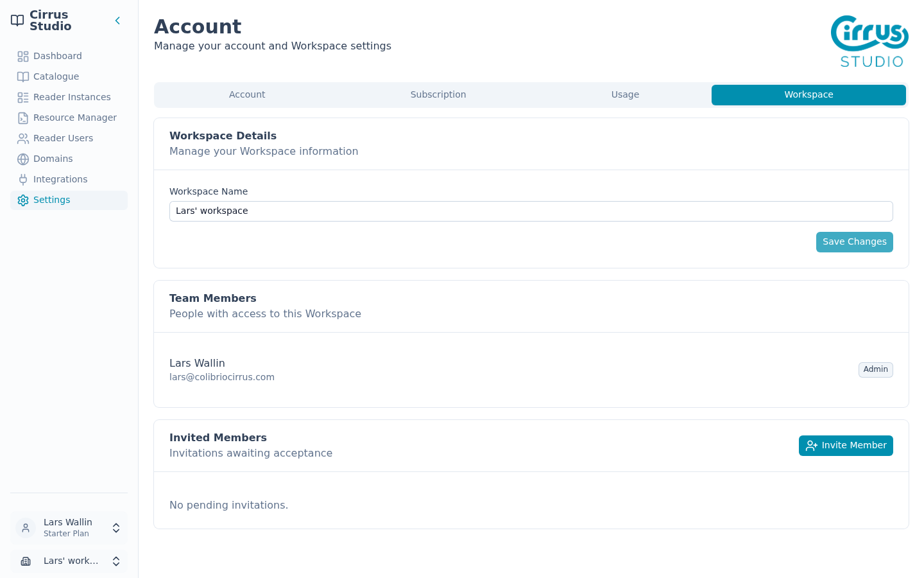Click the Account page title
This screenshot has width=924, height=578.
point(198,27)
